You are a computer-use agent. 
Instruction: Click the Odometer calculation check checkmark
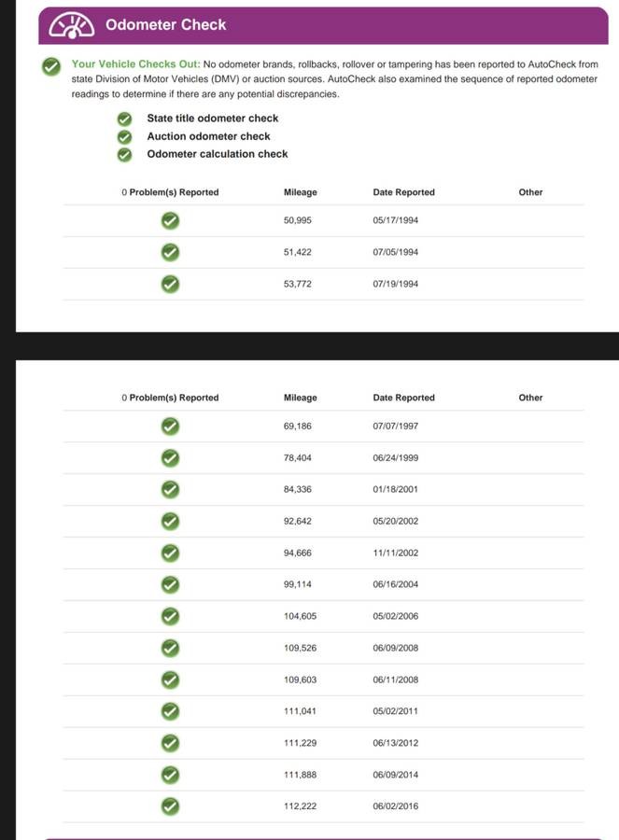click(x=124, y=154)
